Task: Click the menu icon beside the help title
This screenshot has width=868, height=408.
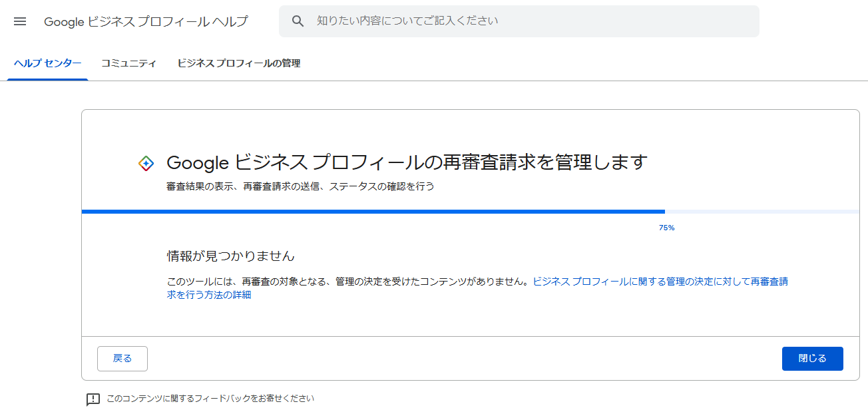Action: coord(20,21)
